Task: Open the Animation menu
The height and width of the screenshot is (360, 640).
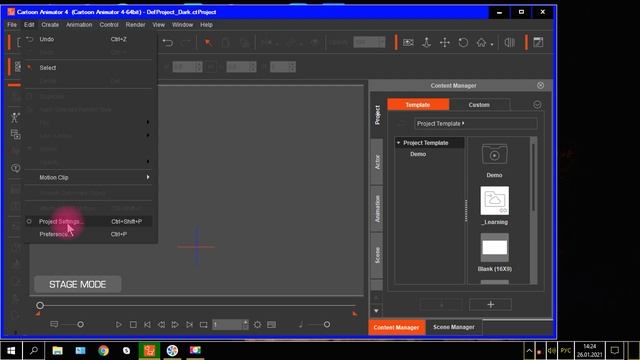Action: point(79,24)
